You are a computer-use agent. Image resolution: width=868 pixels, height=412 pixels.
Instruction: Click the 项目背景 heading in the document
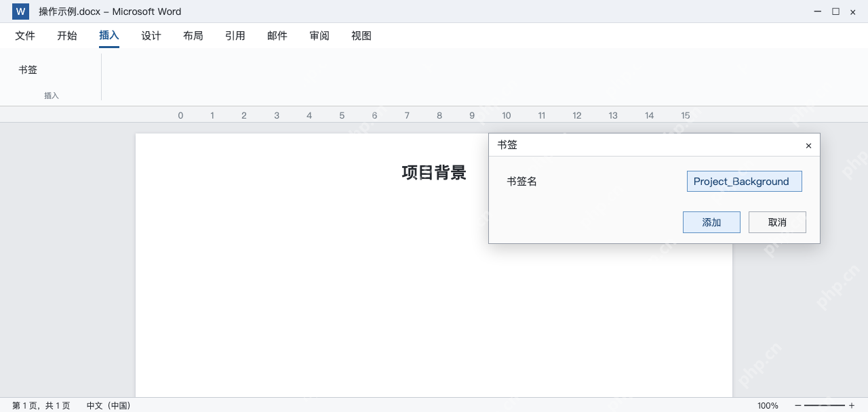point(434,173)
